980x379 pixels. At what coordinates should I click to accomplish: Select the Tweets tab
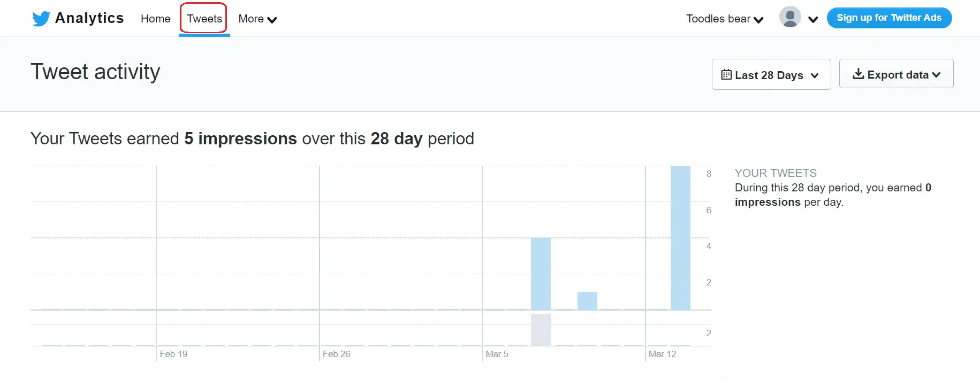click(x=204, y=19)
